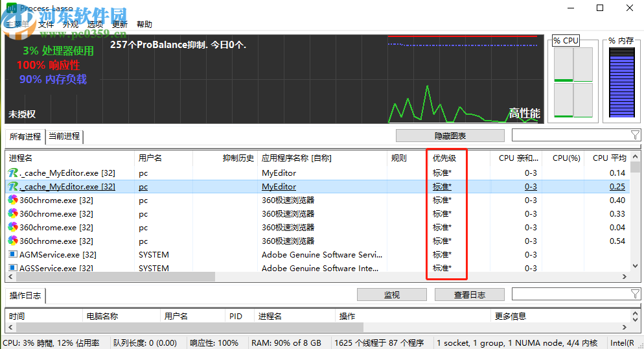The width and height of the screenshot is (644, 349).
Task: Sort by the 规则 column header
Action: (408, 158)
